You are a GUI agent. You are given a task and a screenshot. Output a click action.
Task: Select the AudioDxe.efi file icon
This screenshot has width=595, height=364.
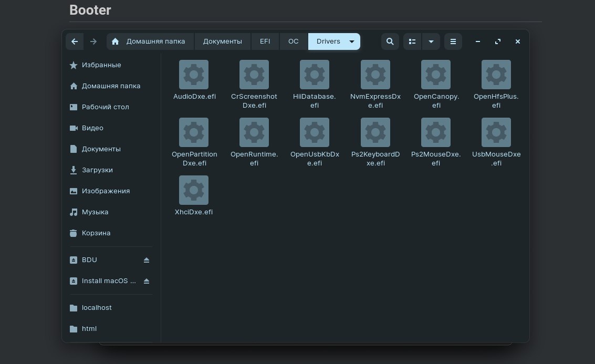[x=194, y=75]
